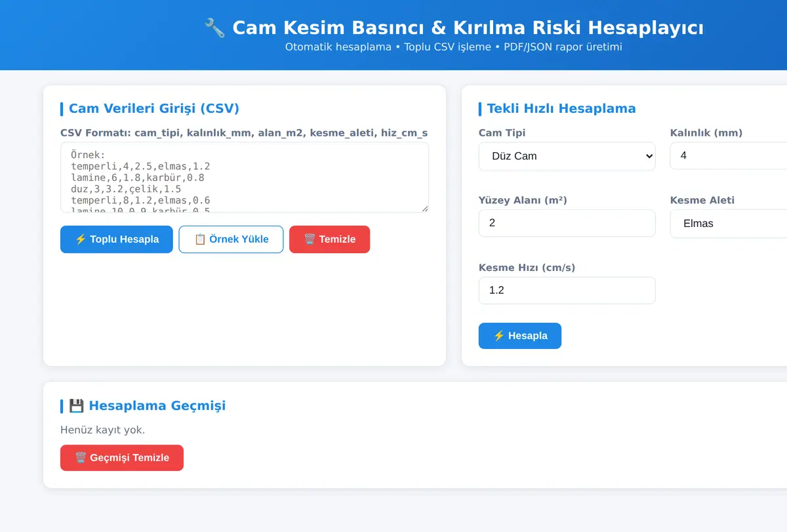
Task: Click the 'Hesaplama Geçmişi' heading text
Action: point(157,405)
